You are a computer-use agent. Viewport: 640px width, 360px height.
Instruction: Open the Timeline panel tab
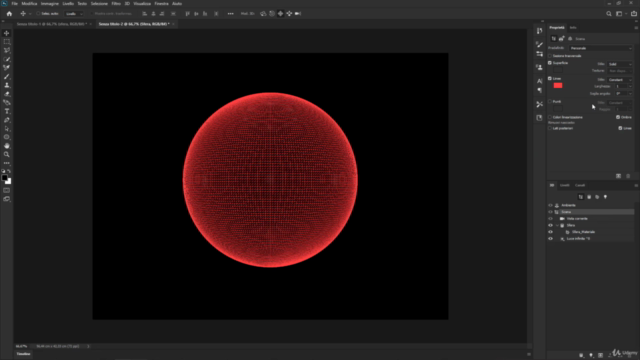(23, 354)
